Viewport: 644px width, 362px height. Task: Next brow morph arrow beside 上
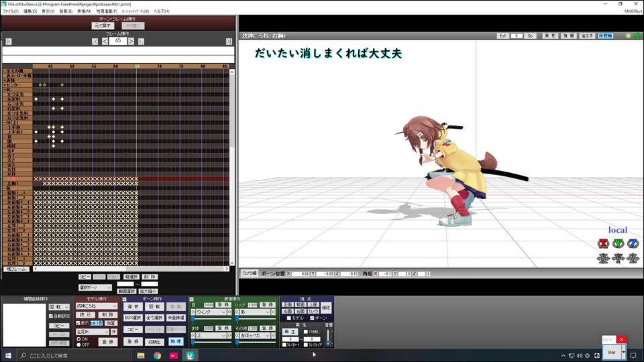(229, 336)
